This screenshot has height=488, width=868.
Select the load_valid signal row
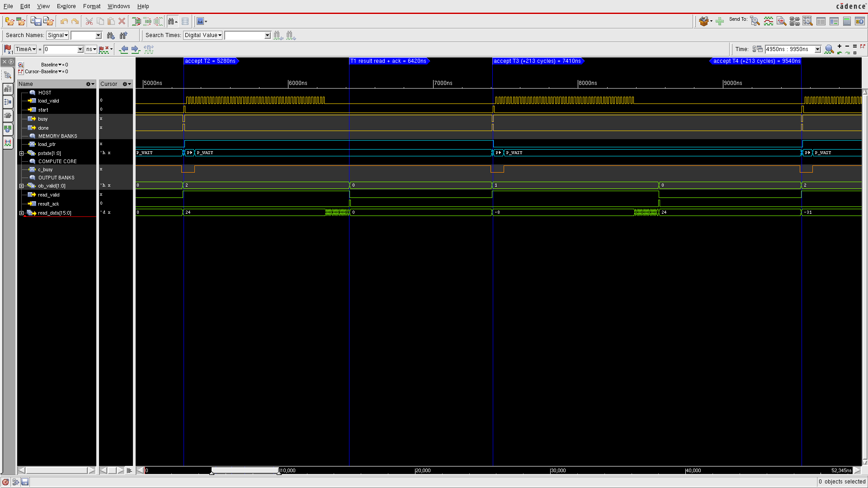pyautogui.click(x=57, y=101)
